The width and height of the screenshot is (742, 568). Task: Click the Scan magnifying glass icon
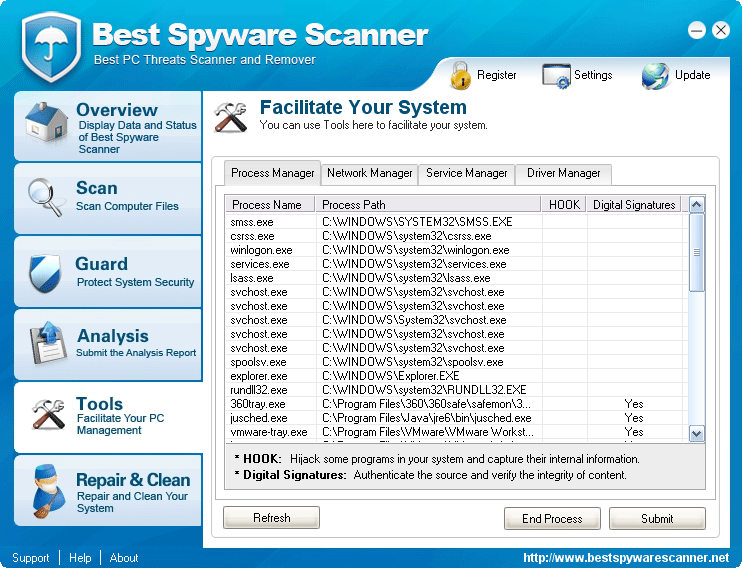(x=45, y=197)
